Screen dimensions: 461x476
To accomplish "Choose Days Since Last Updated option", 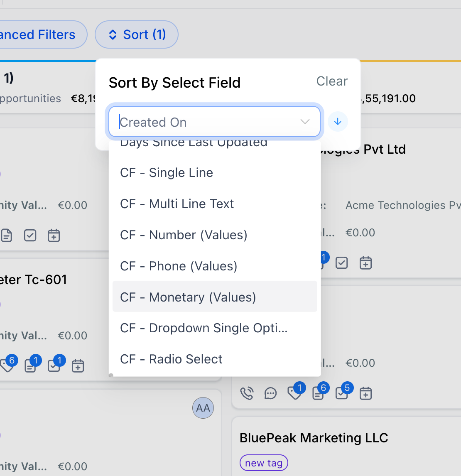I will click(x=194, y=143).
